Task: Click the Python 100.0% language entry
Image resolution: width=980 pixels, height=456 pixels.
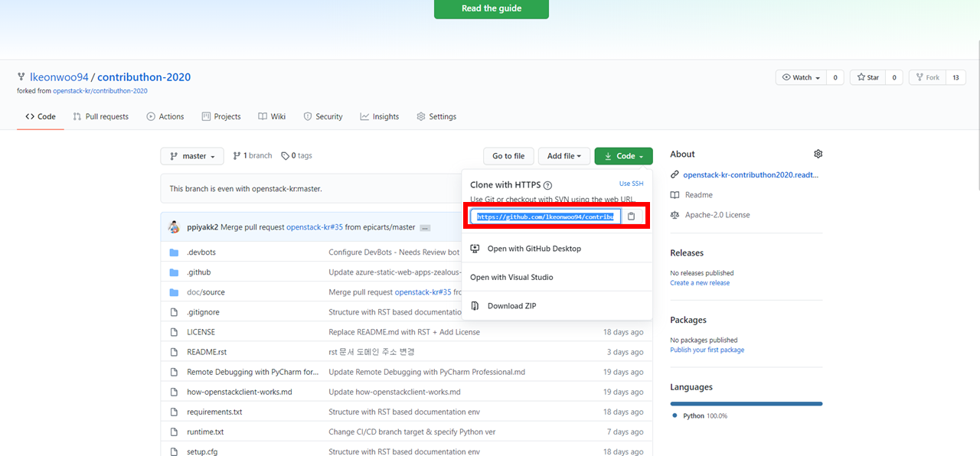Action: (700, 415)
